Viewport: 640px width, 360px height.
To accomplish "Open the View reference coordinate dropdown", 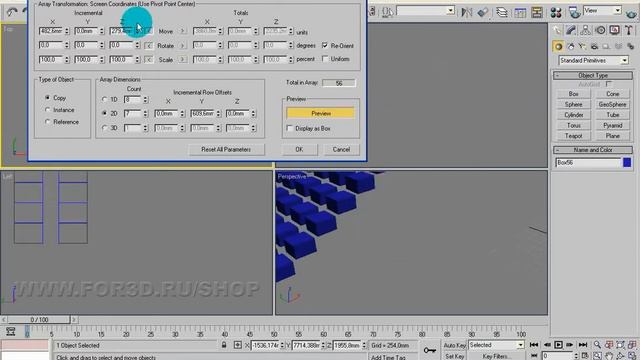I will click(x=602, y=11).
